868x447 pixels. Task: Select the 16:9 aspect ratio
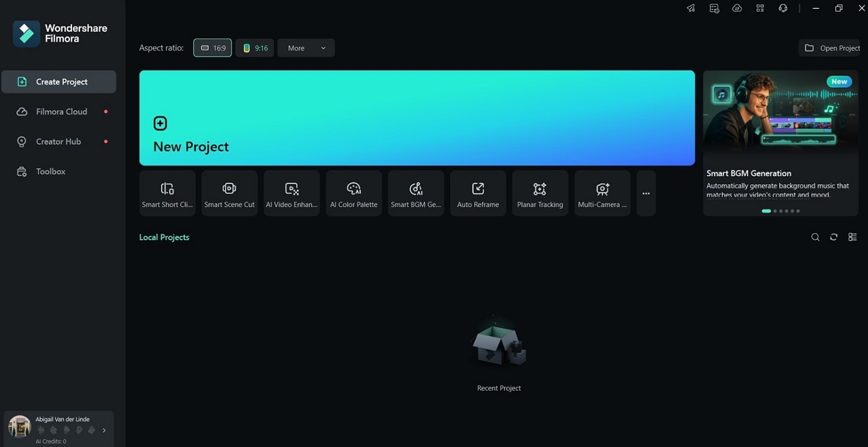(213, 48)
